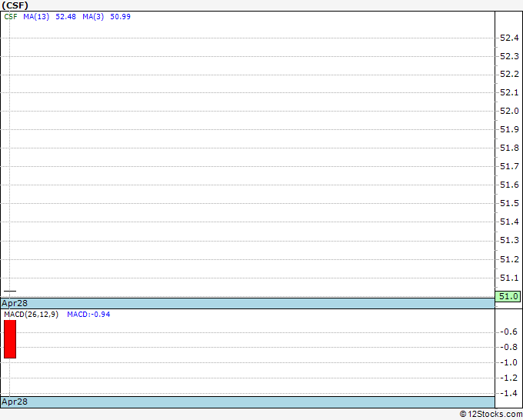
Task: Select the green CSF legend label
Action: [x=11, y=17]
